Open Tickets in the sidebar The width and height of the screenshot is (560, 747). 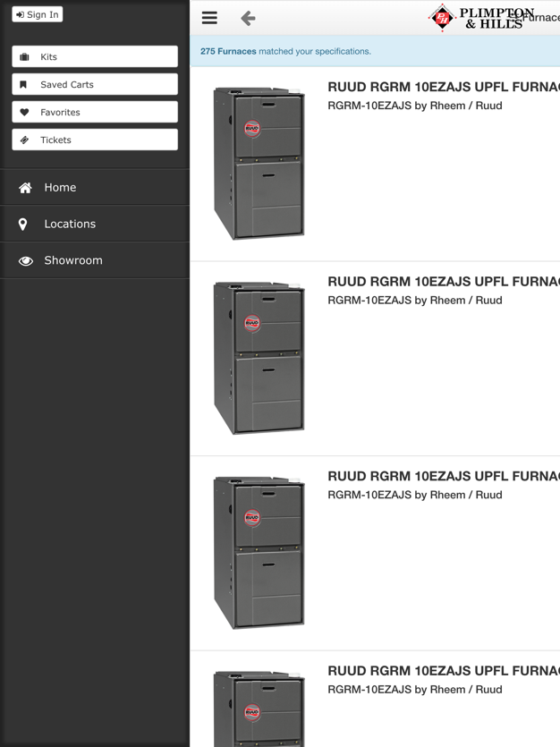(x=95, y=140)
